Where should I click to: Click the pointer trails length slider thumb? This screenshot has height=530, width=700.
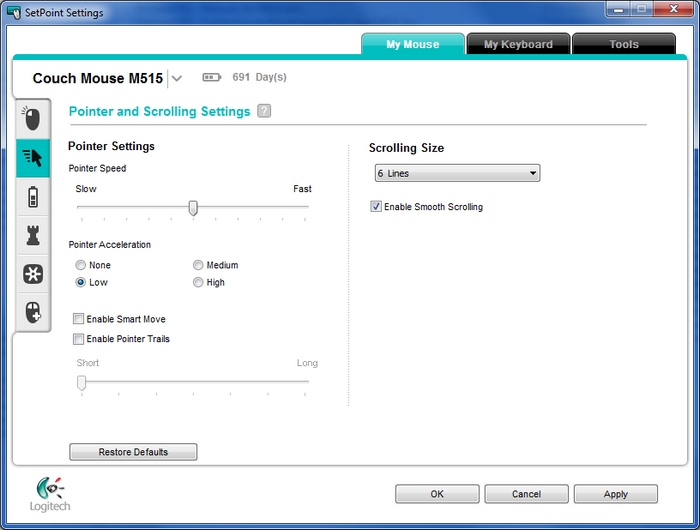click(x=81, y=383)
